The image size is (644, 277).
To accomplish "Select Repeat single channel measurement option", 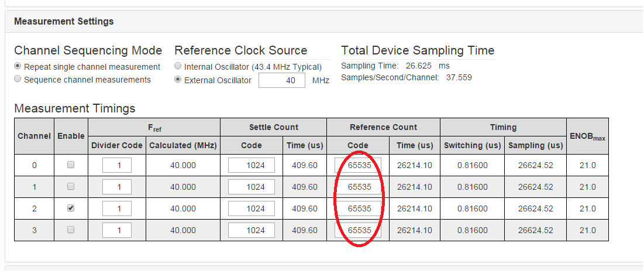I will click(18, 66).
